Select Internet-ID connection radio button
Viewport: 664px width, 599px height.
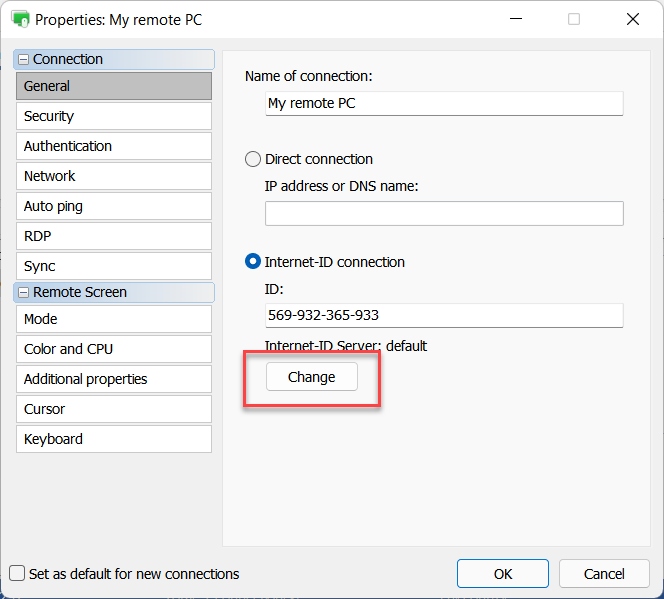[x=253, y=262]
